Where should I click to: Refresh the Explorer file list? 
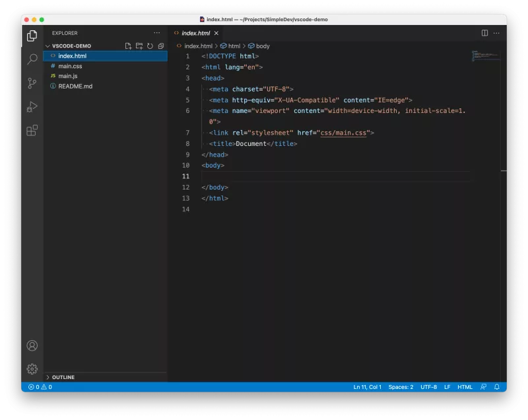(x=150, y=46)
